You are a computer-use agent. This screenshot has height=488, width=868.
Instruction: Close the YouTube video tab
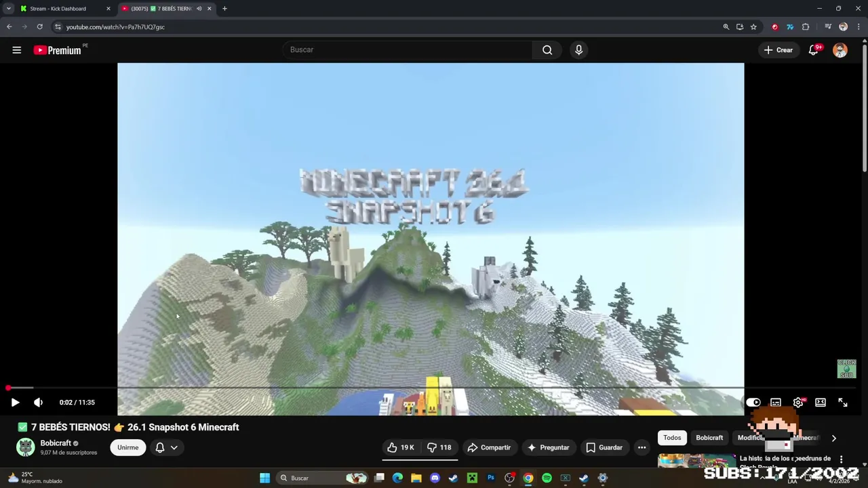pos(209,9)
